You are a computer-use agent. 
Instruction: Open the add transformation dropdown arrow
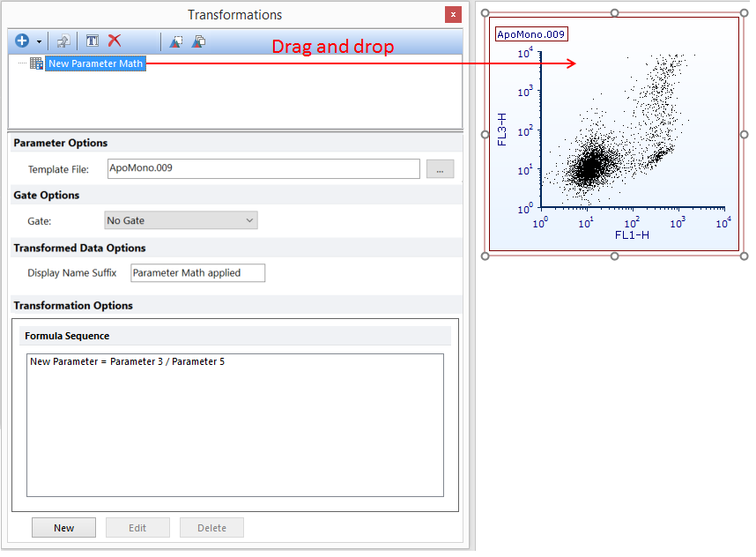(x=39, y=42)
